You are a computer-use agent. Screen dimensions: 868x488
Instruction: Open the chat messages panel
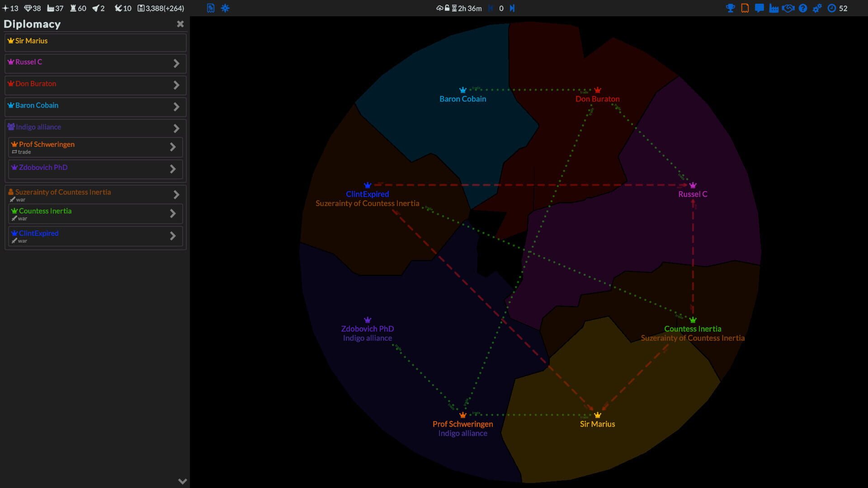click(x=759, y=8)
